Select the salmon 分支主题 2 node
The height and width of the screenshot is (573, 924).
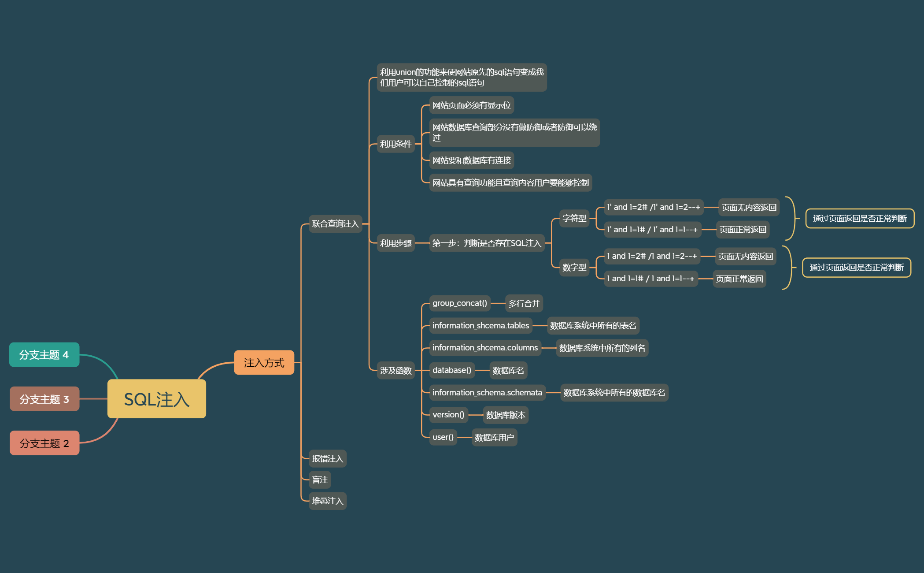(44, 443)
